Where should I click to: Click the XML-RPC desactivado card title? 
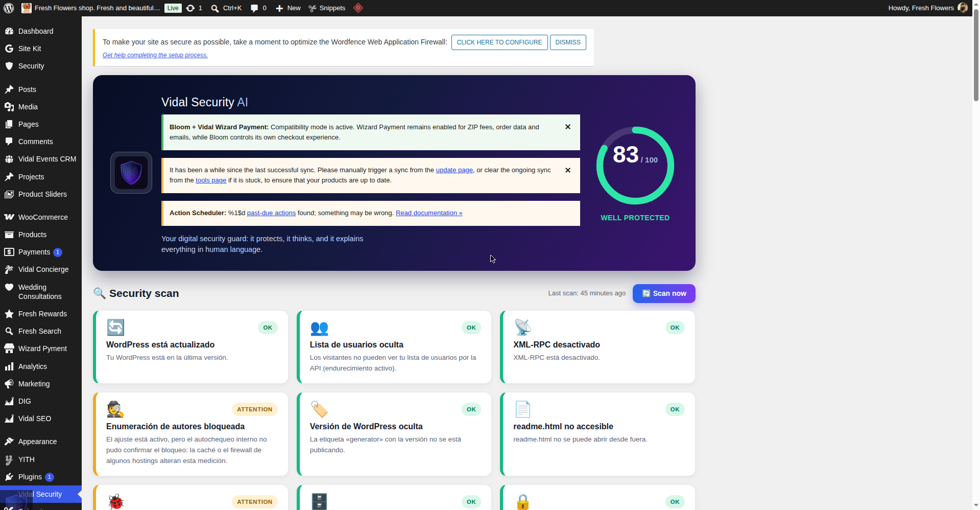[556, 345]
